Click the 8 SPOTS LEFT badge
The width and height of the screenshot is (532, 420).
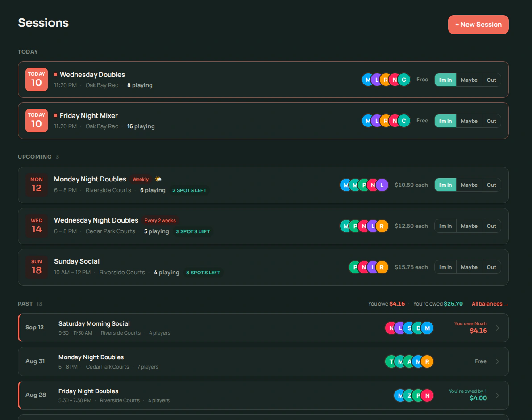click(203, 273)
